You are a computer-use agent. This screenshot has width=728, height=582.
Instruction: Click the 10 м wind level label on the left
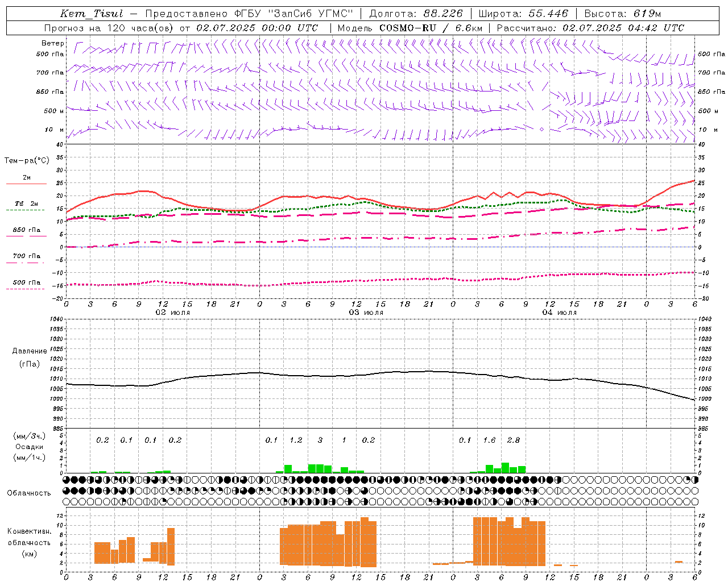pyautogui.click(x=54, y=130)
